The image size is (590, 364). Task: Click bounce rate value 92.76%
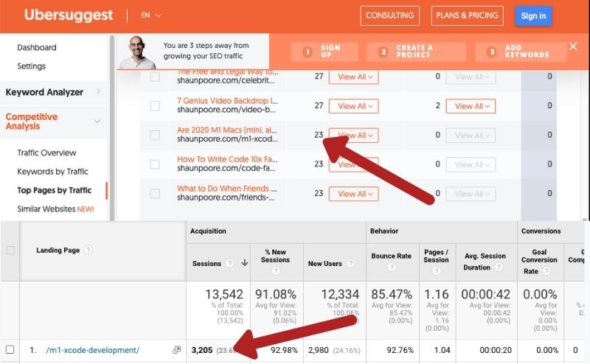click(x=400, y=350)
